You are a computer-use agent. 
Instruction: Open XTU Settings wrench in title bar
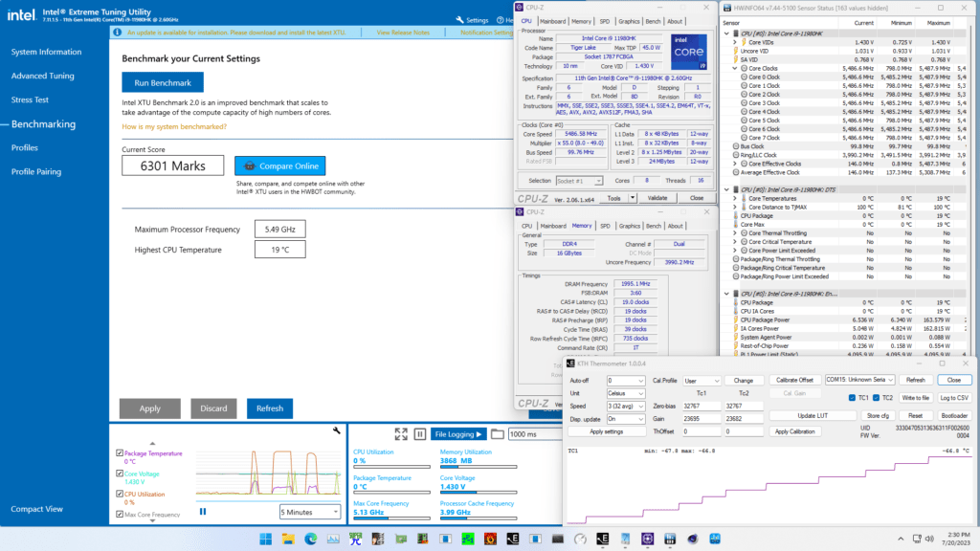pyautogui.click(x=460, y=20)
